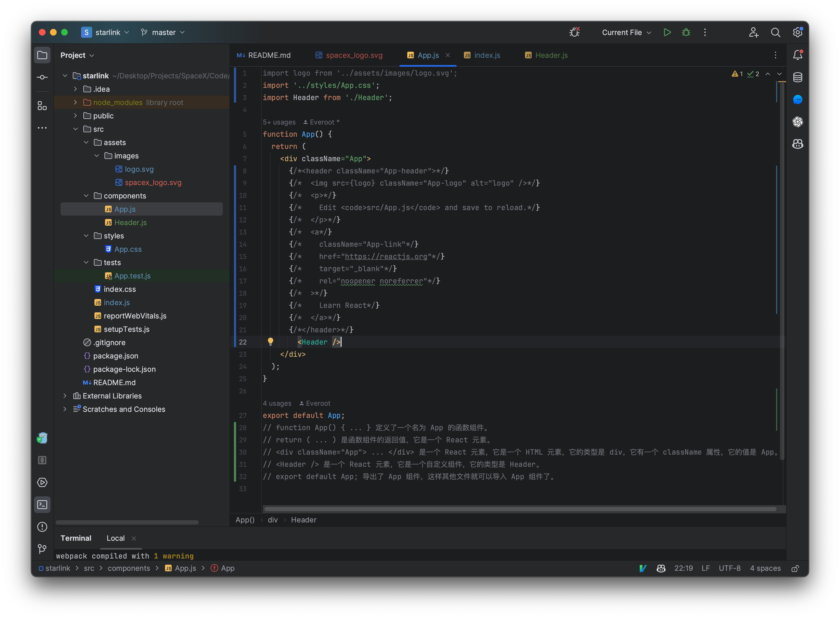Open Search Everywhere with the magnifier

pos(775,32)
